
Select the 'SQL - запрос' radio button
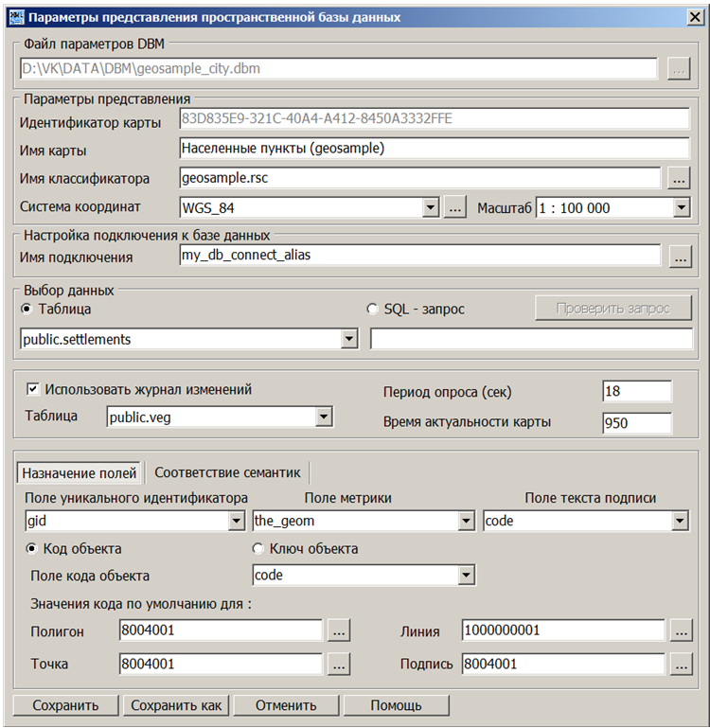click(372, 309)
